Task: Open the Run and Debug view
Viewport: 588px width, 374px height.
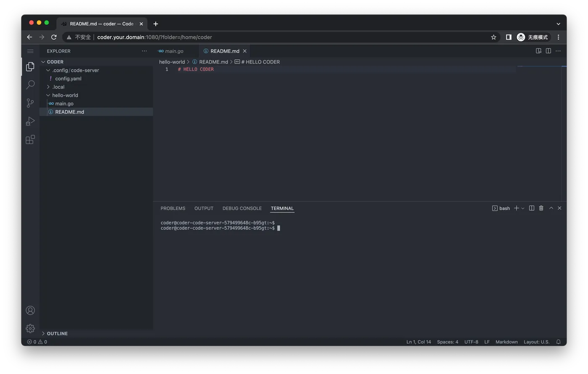Action: (30, 121)
